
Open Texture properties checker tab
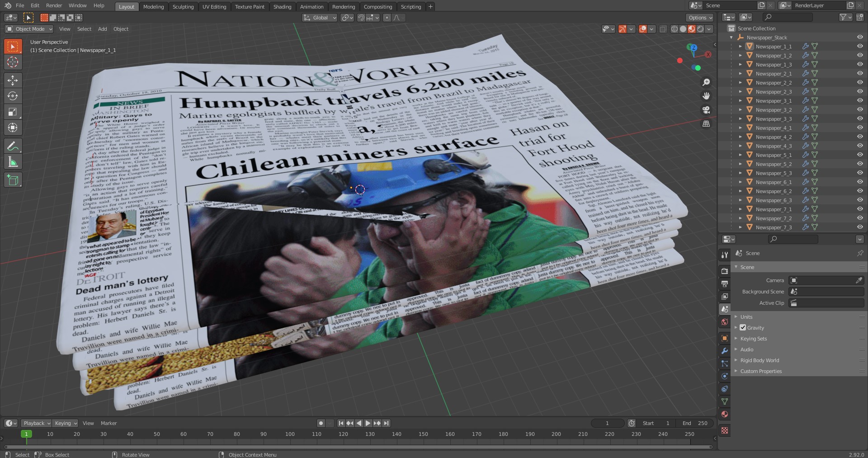click(x=725, y=430)
